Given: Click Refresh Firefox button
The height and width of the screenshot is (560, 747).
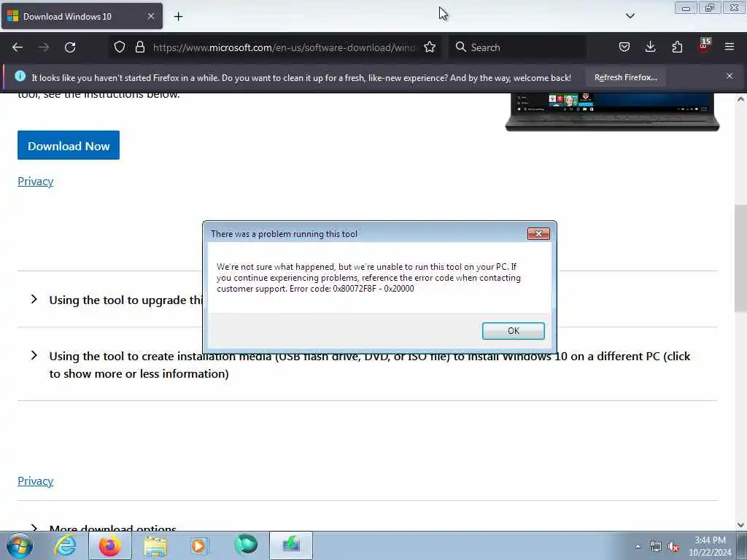Looking at the screenshot, I should 625,77.
